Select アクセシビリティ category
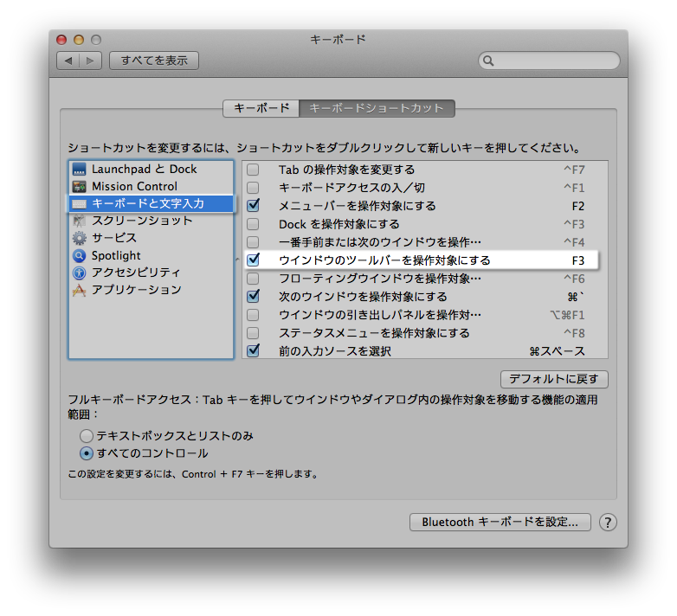 point(152,273)
